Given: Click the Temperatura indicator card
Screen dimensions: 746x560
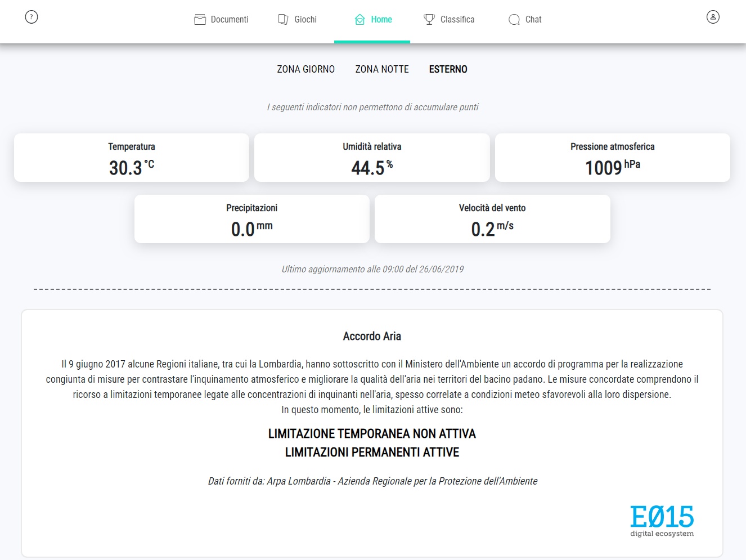Looking at the screenshot, I should pos(132,158).
